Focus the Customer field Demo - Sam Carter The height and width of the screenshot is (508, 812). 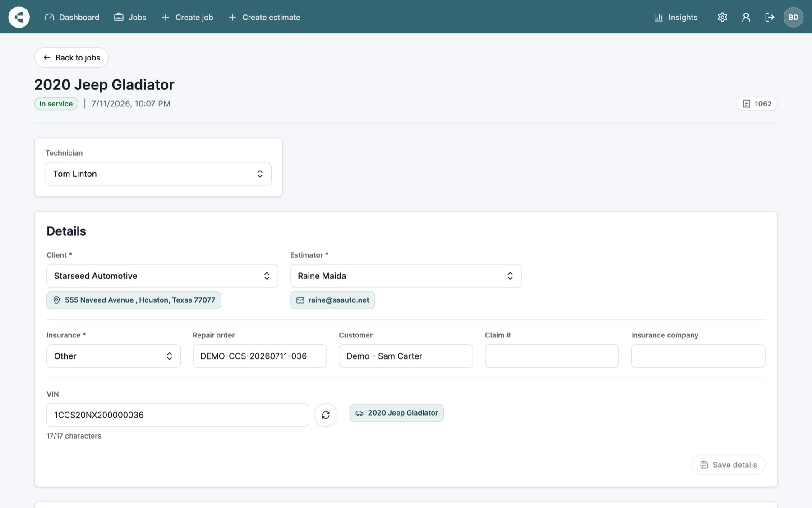coord(406,356)
